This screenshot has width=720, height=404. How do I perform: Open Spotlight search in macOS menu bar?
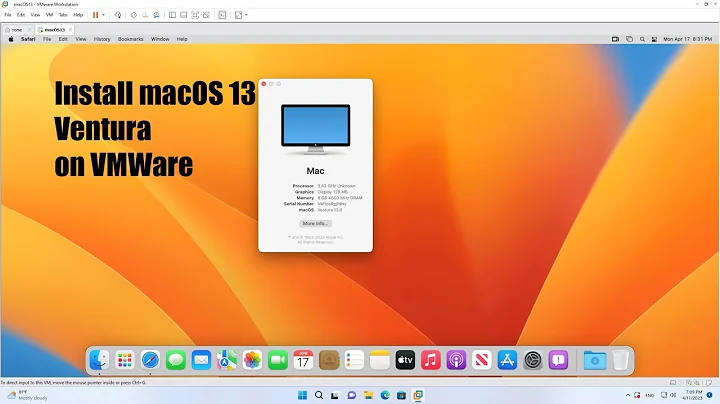(x=642, y=39)
